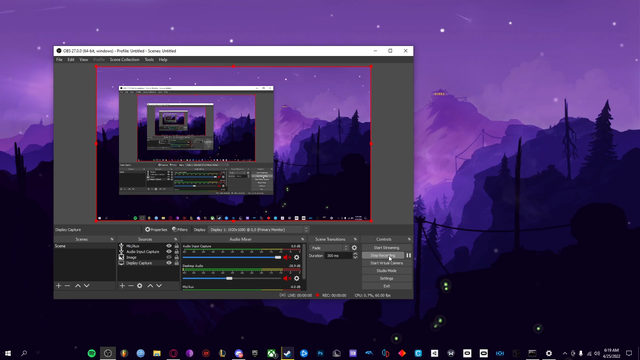Open Desktop Audio mixer settings gear
640x360 pixels.
297,278
